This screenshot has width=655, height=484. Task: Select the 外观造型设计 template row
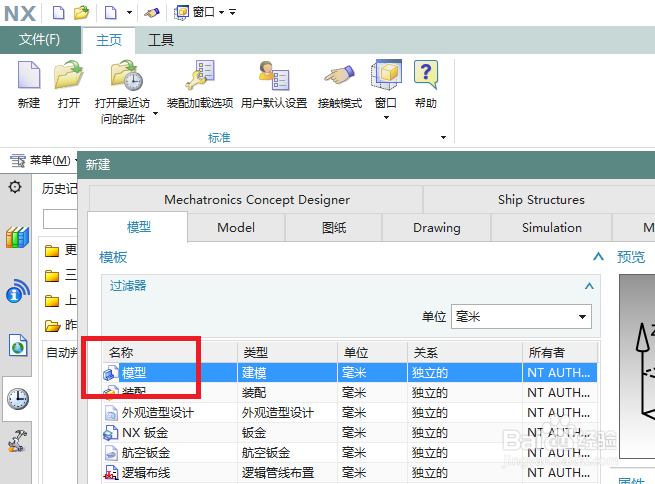(x=350, y=413)
